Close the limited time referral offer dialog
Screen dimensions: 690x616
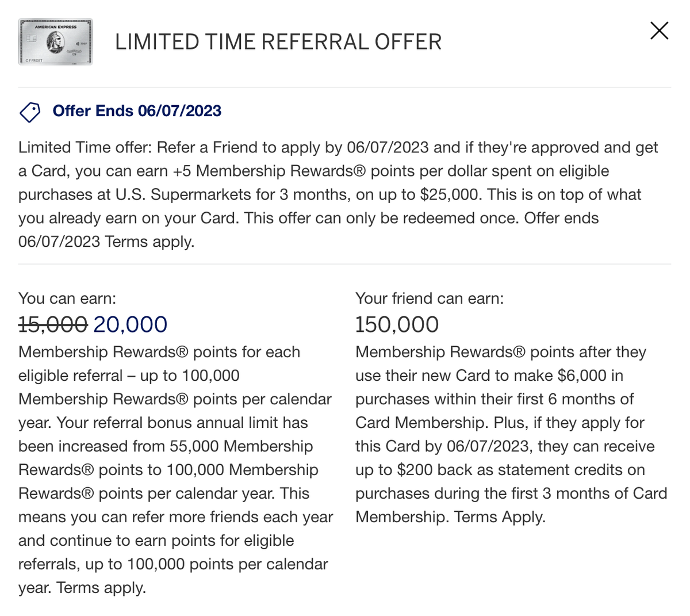pyautogui.click(x=659, y=30)
